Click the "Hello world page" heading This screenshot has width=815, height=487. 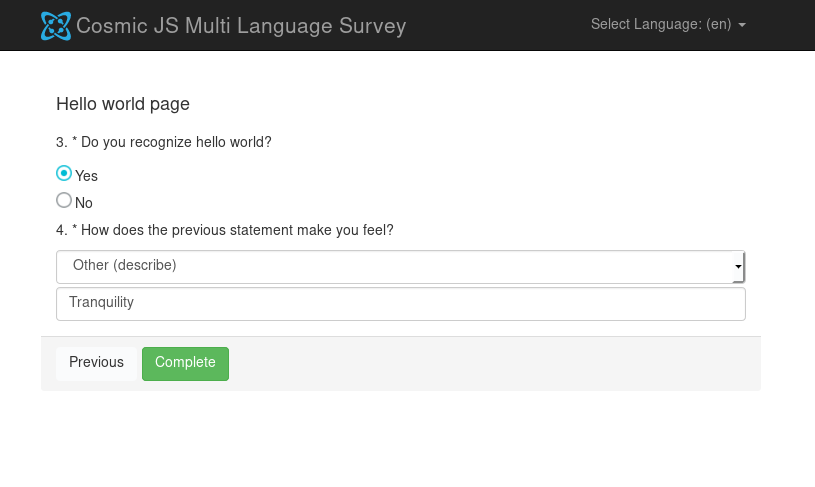click(123, 103)
